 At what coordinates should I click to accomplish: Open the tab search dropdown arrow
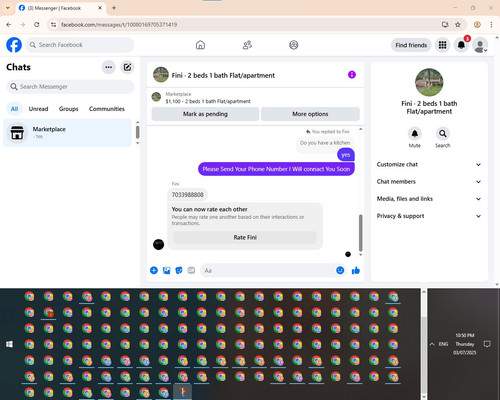[8, 8]
